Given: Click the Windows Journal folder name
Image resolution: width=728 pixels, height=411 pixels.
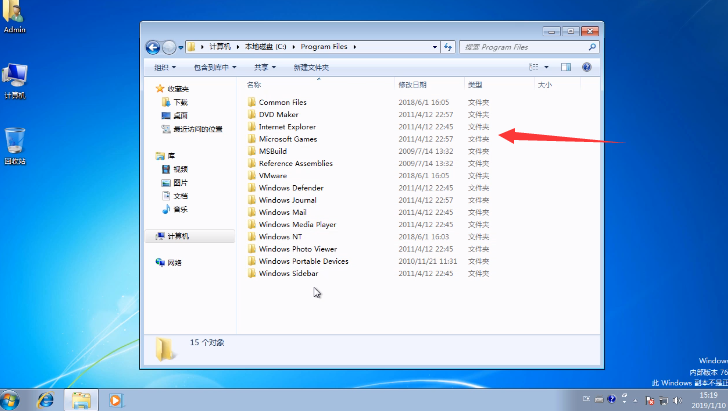Looking at the screenshot, I should pyautogui.click(x=287, y=200).
